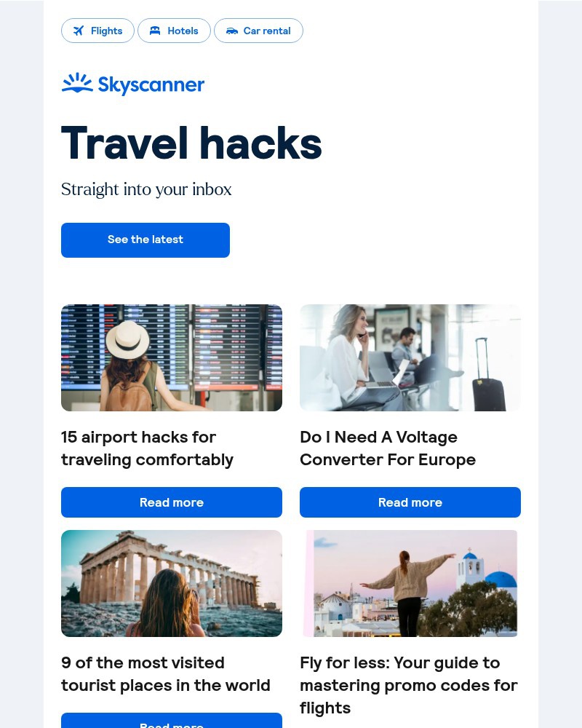Click the car icon in Car rental pill
Screen dimensions: 582x728
(231, 31)
